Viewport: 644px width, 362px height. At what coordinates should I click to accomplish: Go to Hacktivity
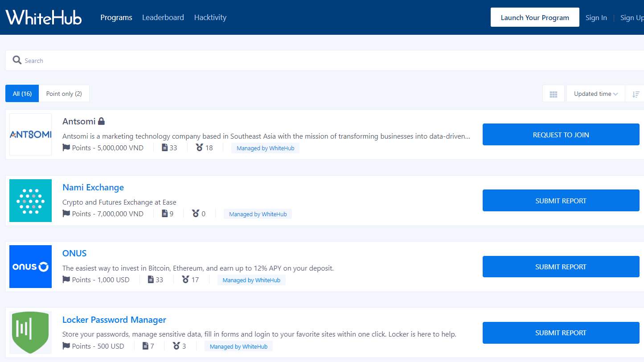210,17
